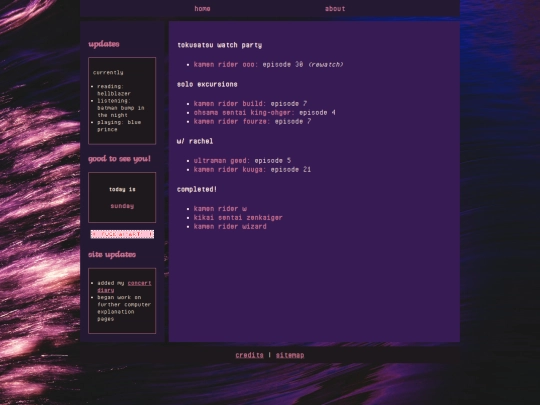Select the 'solo excursions' heading
This screenshot has height=405, width=540.
207,84
